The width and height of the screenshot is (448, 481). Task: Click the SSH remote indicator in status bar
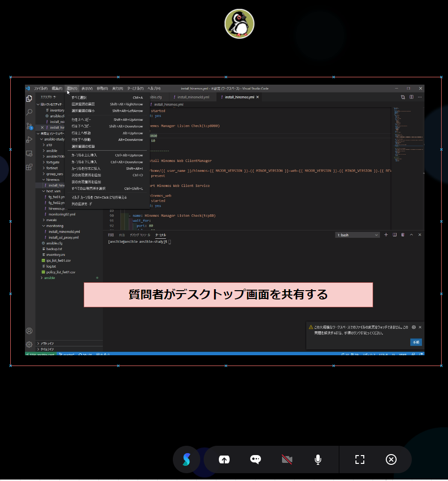(40, 354)
